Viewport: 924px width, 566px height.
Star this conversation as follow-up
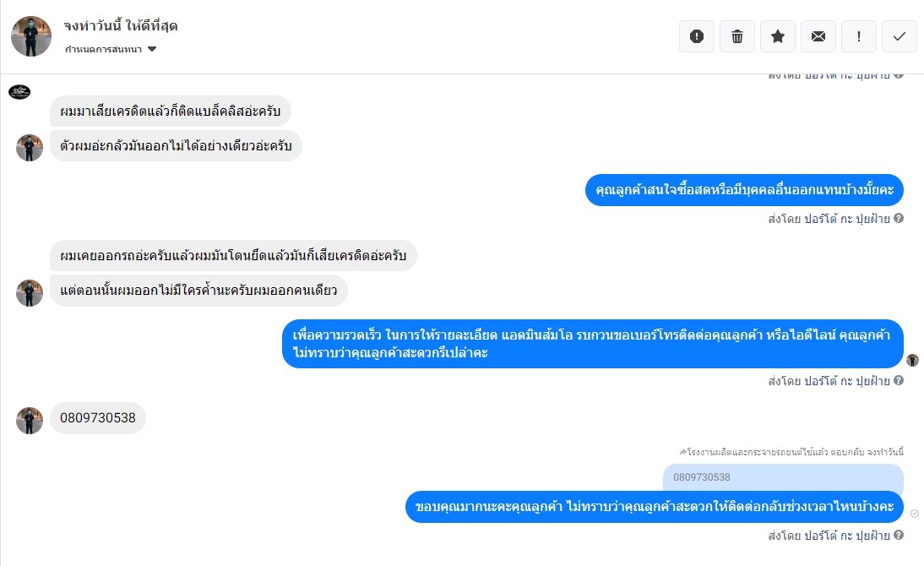778,36
